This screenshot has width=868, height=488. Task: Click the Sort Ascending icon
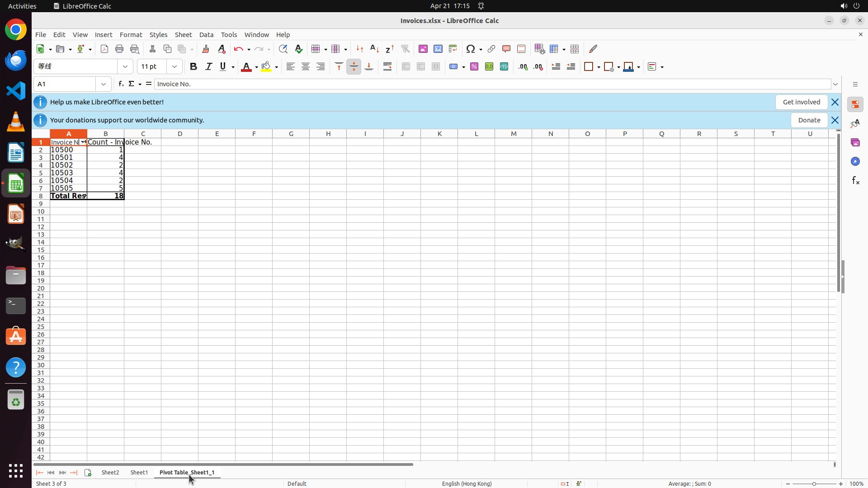point(375,49)
